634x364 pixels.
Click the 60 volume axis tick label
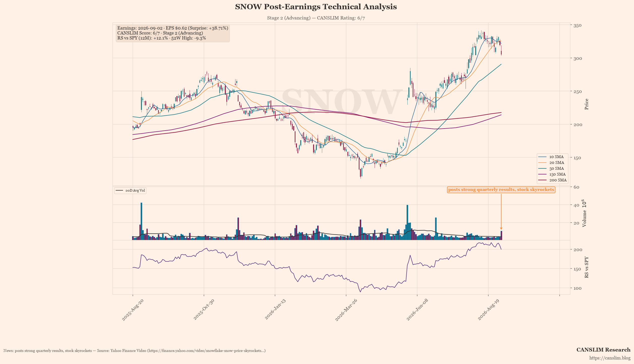click(576, 187)
